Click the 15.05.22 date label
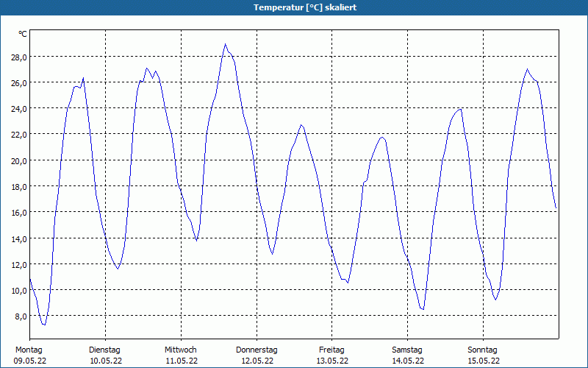The image size is (588, 368). tap(483, 361)
